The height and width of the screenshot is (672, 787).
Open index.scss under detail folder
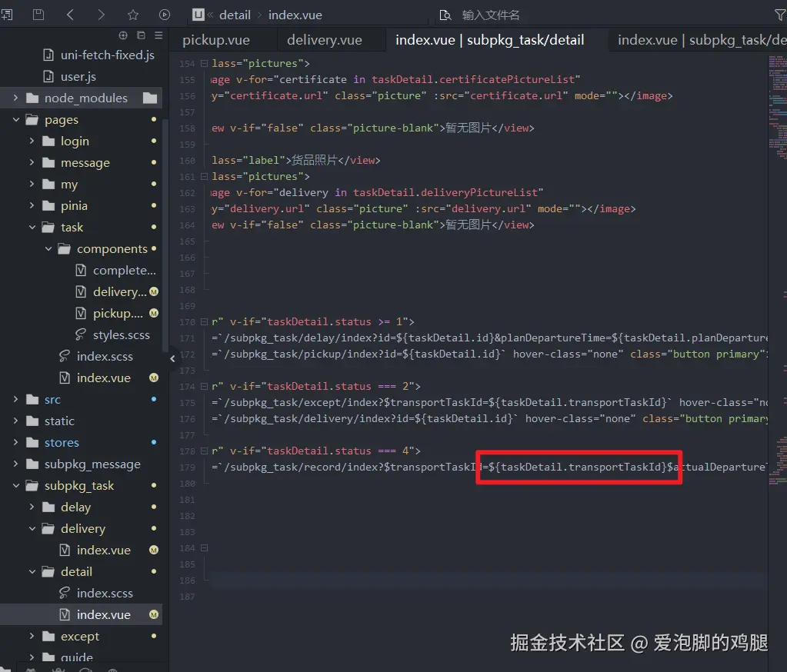coord(105,594)
